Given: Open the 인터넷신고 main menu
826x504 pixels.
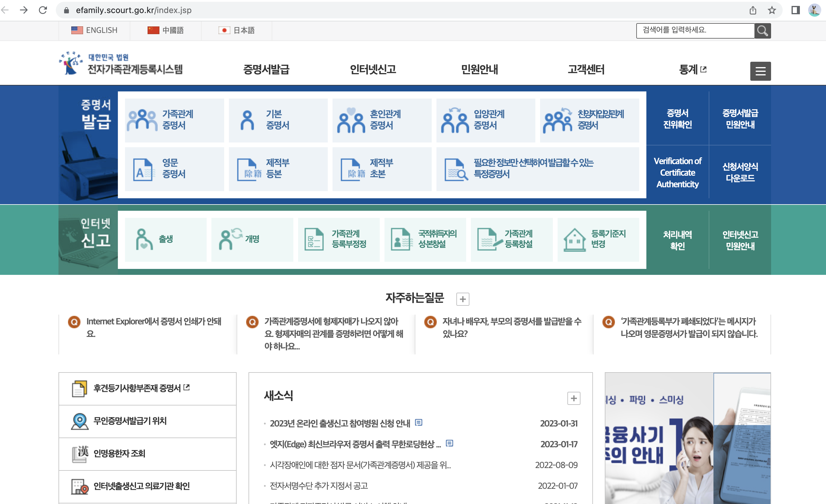Looking at the screenshot, I should (373, 69).
